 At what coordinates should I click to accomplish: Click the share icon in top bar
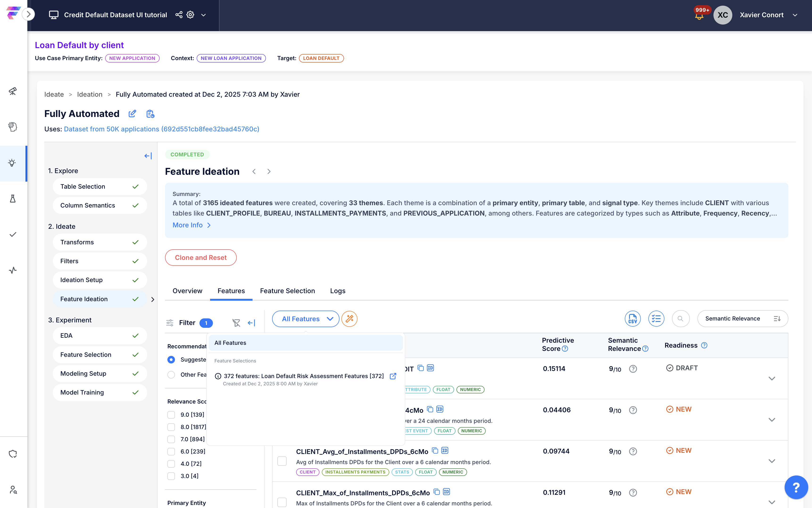click(179, 15)
